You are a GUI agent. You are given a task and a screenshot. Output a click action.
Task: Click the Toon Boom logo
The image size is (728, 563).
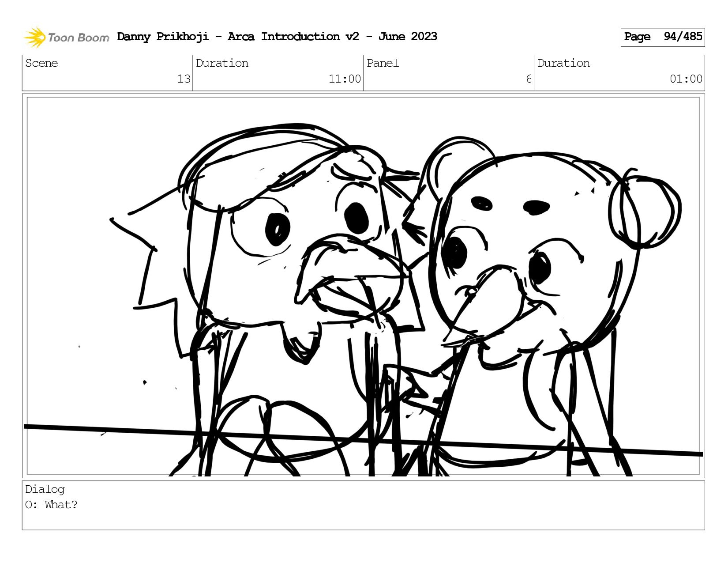[66, 37]
